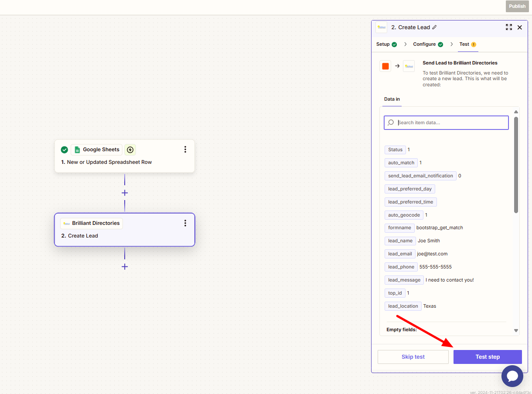Click the formname field tag
The image size is (532, 394).
click(x=399, y=228)
